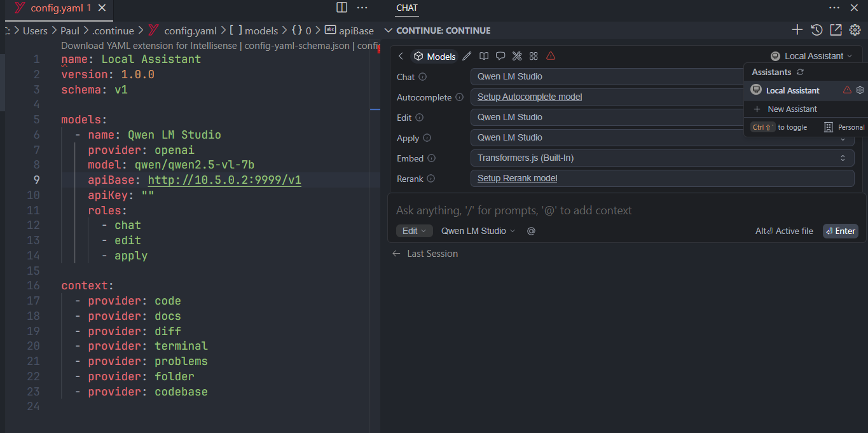Viewport: 868px width, 433px height.
Task: Open the Docs book icon
Action: pos(484,56)
